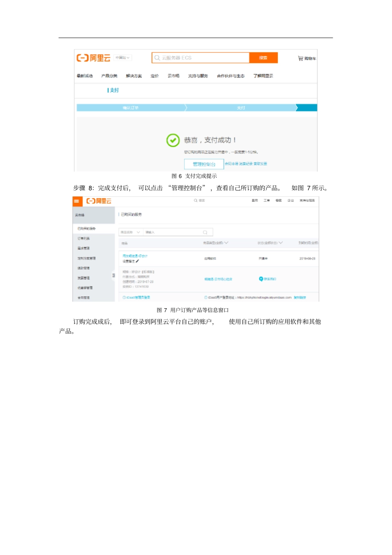Open the 了解阿里云 navigation item

tap(263, 76)
